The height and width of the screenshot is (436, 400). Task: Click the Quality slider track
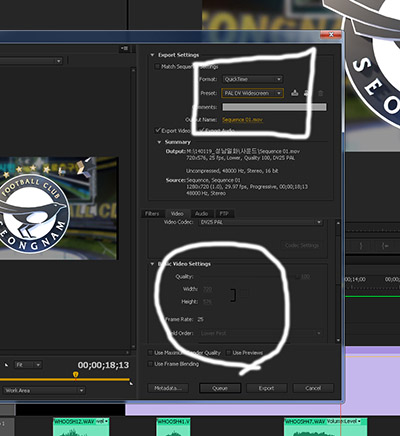248,276
